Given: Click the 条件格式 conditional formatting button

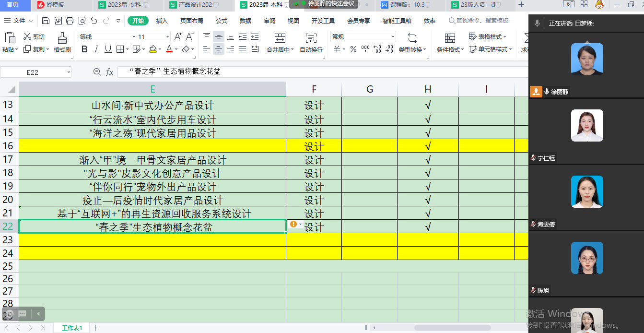Looking at the screenshot, I should click(x=450, y=42).
